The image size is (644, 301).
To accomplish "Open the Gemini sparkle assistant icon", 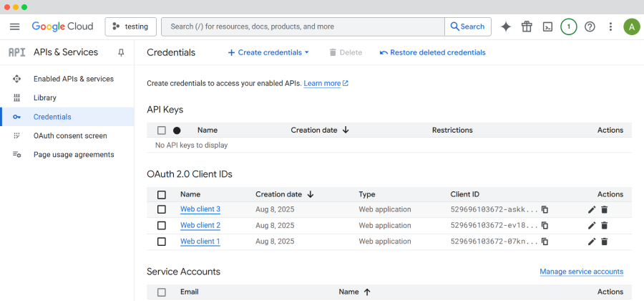I will [x=506, y=27].
